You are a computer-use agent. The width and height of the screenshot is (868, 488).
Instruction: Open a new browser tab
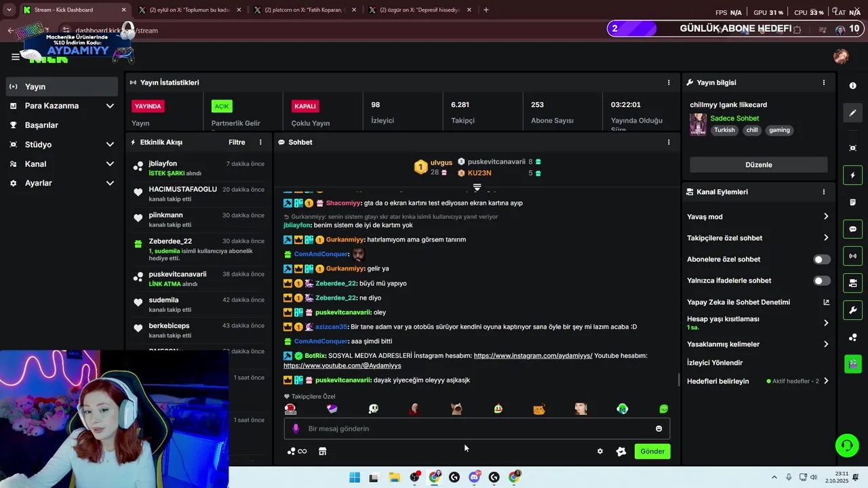pos(486,9)
